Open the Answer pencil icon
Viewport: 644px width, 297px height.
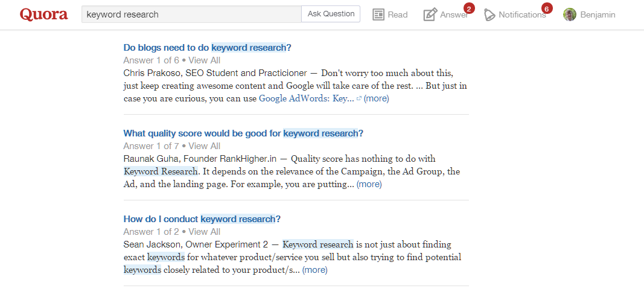430,14
